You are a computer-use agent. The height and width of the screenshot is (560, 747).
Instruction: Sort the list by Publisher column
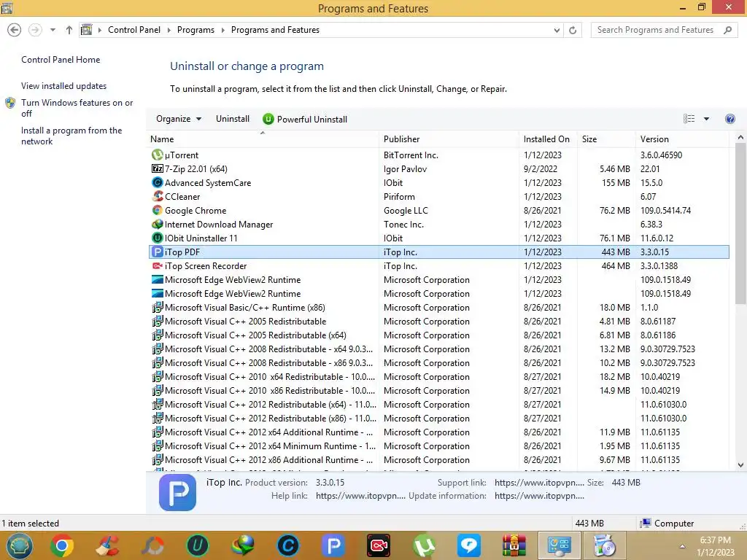tap(449, 139)
